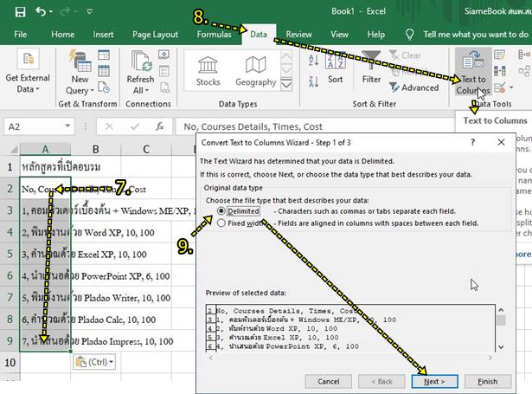Open the Review ribbon tab
This screenshot has width=532, height=394.
click(298, 35)
